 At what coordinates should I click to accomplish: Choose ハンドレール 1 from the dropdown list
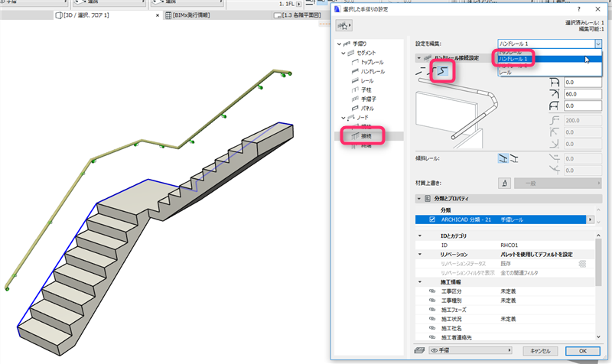coord(549,59)
